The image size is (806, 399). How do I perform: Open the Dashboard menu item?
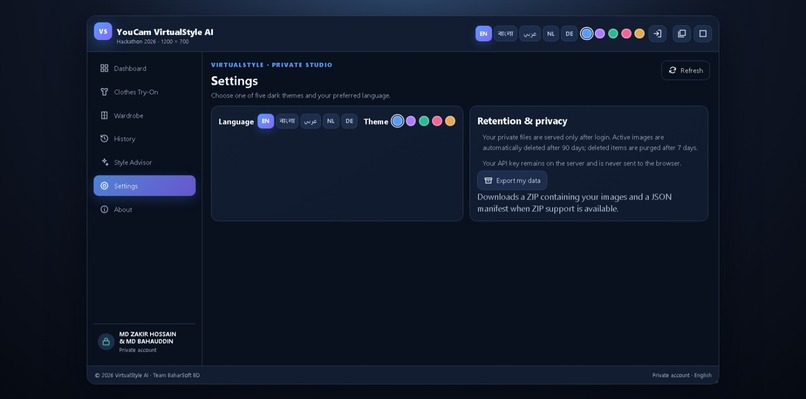click(144, 68)
